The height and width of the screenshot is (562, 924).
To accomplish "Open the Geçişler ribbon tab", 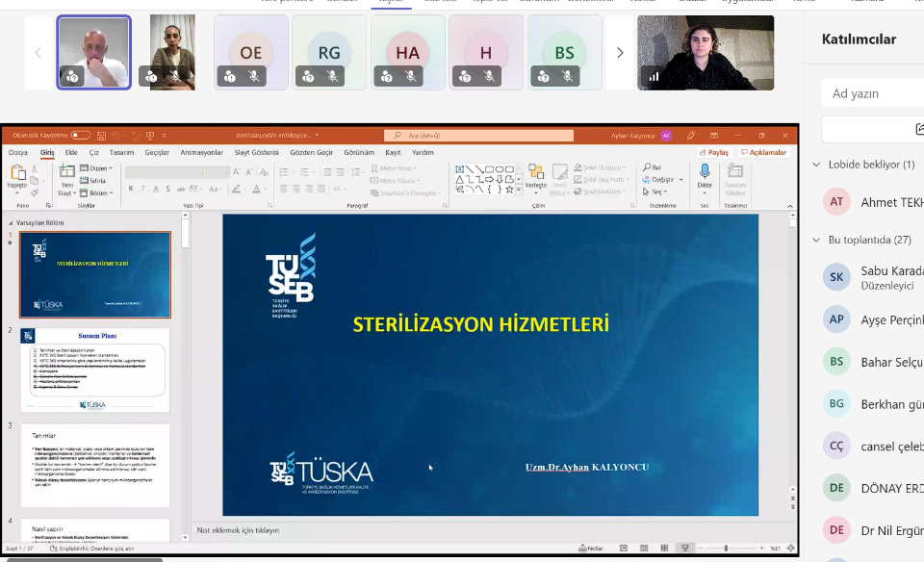I will click(x=157, y=152).
